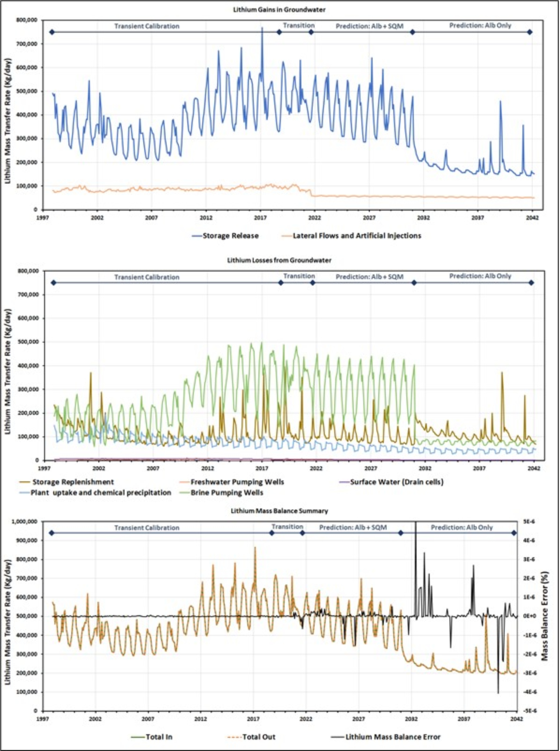The height and width of the screenshot is (751, 560).
Task: Select the 'Brine Pumping Wells' legend entry
Action: pyautogui.click(x=222, y=493)
